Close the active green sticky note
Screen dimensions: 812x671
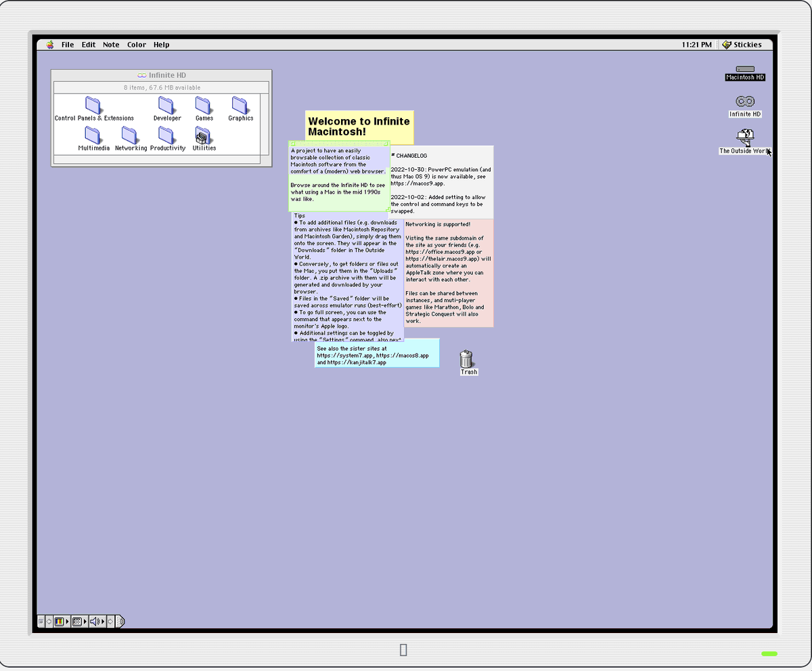(293, 144)
